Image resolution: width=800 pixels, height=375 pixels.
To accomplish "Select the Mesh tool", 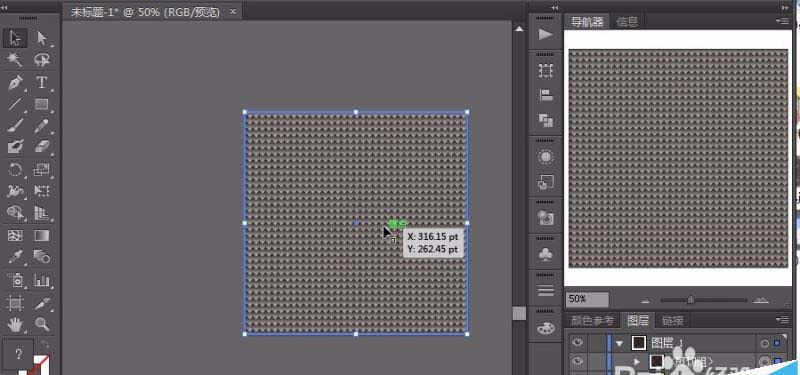I will (15, 236).
